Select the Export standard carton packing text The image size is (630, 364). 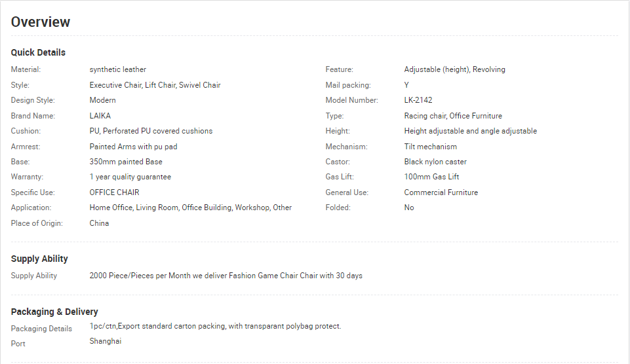pyautogui.click(x=172, y=326)
